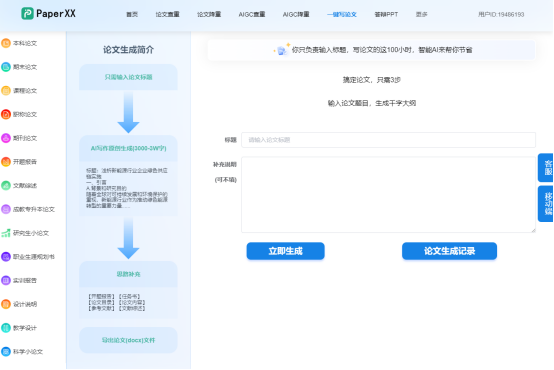Screen dimensions: 554x370
Task: Open 论文生成记录 button
Action: tap(449, 251)
